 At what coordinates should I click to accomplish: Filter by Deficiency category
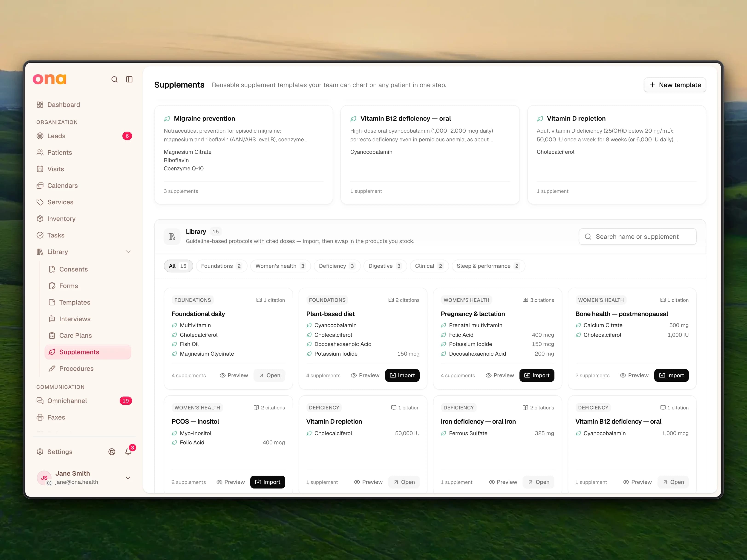click(x=337, y=266)
